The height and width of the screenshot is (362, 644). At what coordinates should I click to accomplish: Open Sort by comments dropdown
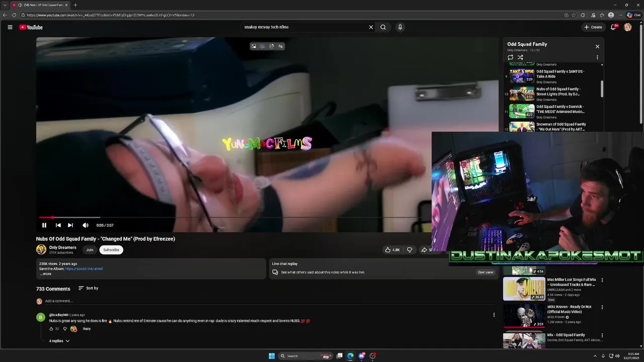click(x=88, y=288)
